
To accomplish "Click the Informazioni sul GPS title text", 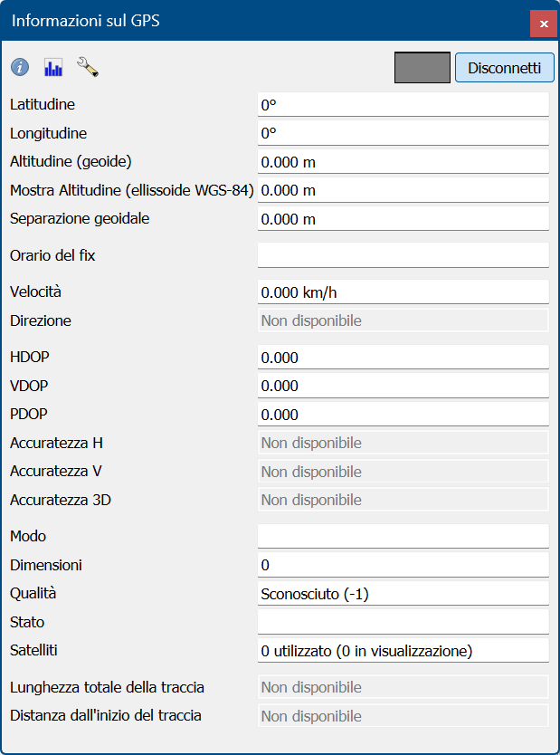I will 86,21.
